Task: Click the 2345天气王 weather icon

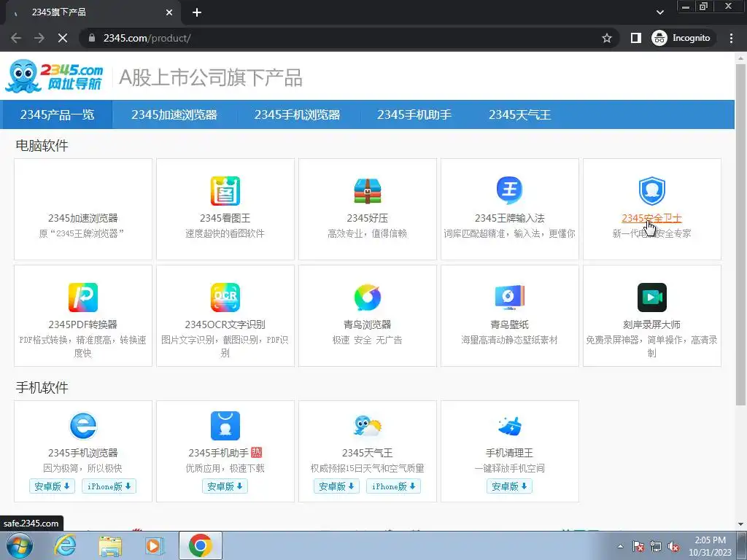Action: [368, 426]
